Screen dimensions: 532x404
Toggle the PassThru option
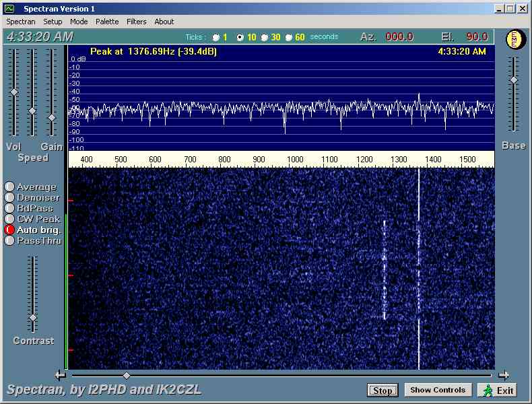coord(9,240)
